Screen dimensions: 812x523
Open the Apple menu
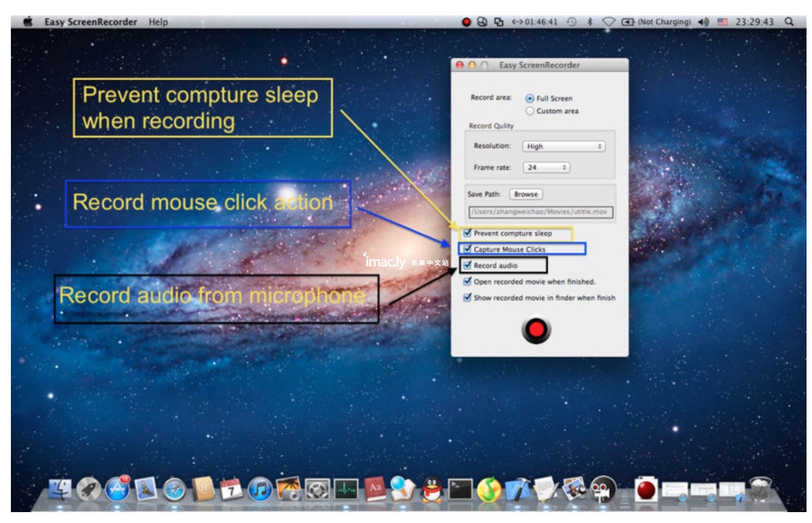tap(28, 22)
